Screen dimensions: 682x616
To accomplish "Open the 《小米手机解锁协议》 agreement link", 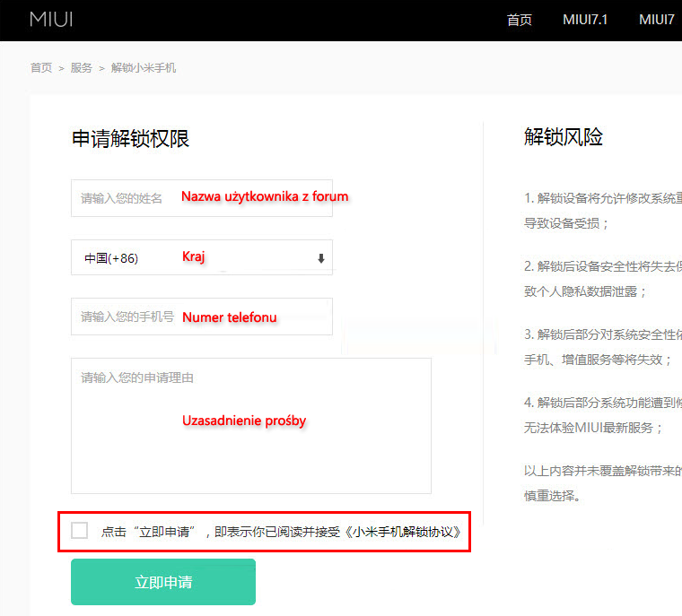I will [x=402, y=532].
